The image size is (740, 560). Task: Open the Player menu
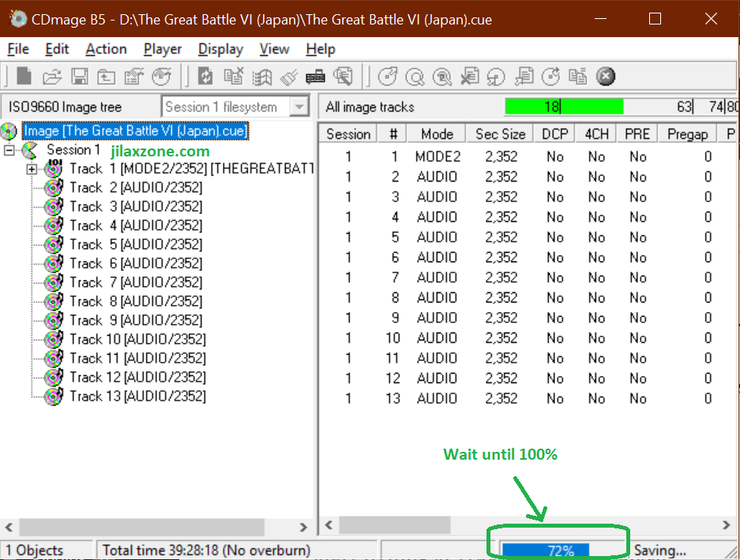(x=163, y=49)
